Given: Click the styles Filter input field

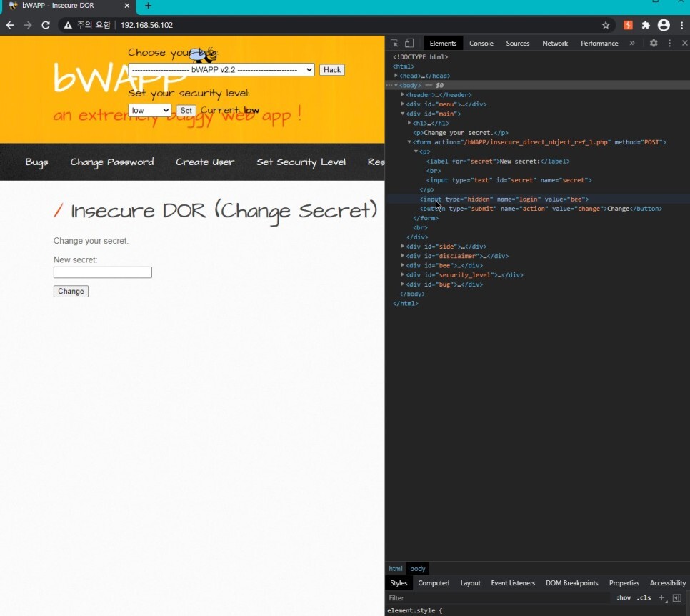Looking at the screenshot, I should click(x=499, y=597).
